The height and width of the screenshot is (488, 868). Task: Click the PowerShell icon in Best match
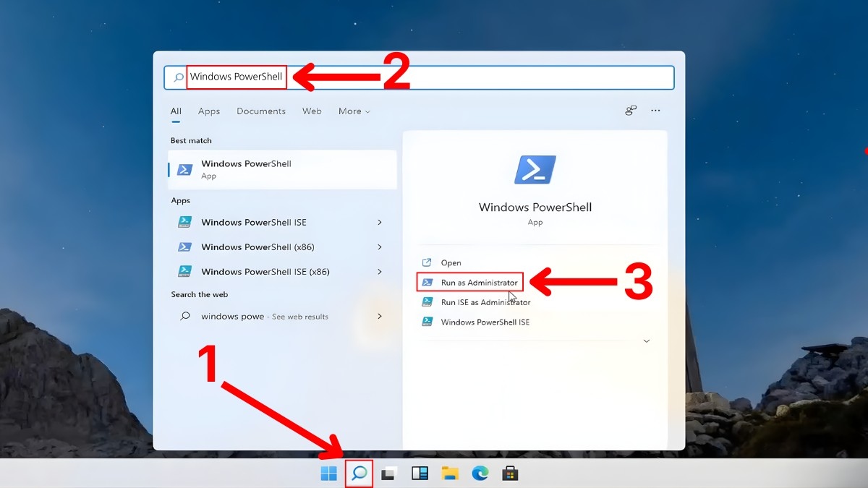pos(185,170)
